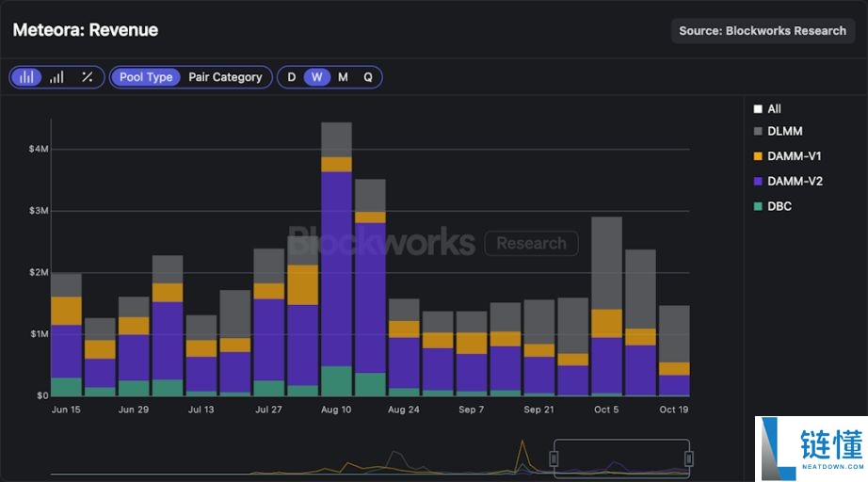Select the Pair Category tab
This screenshot has height=482, width=868.
tap(225, 77)
